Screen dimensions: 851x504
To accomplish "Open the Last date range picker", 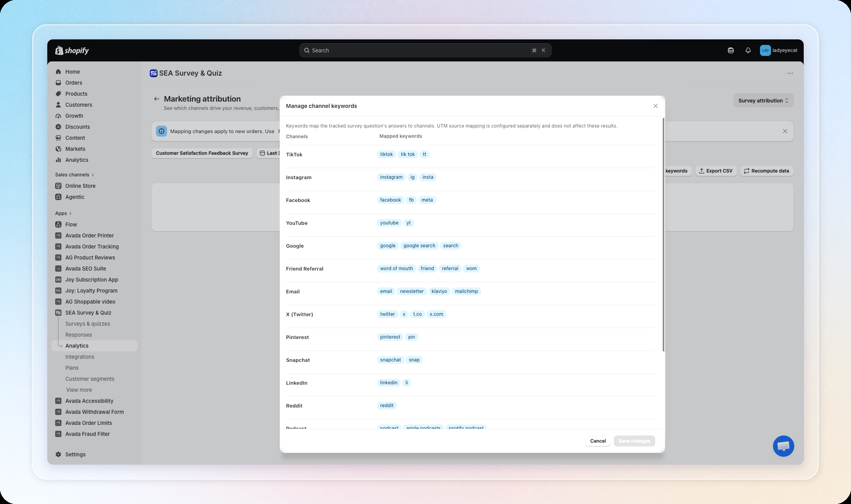I will 269,153.
